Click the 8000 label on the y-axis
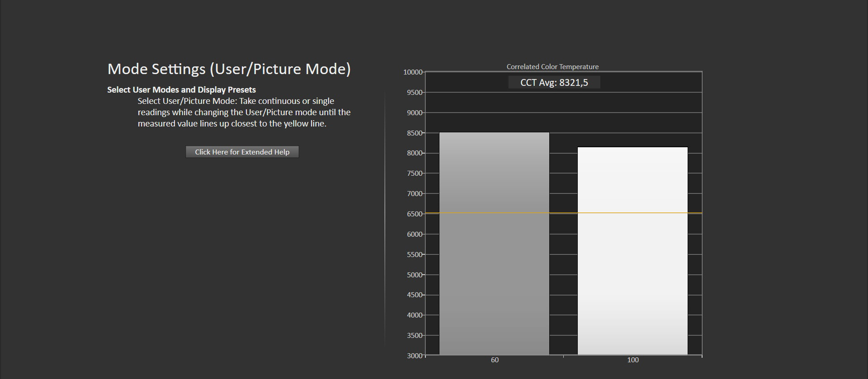 click(414, 153)
